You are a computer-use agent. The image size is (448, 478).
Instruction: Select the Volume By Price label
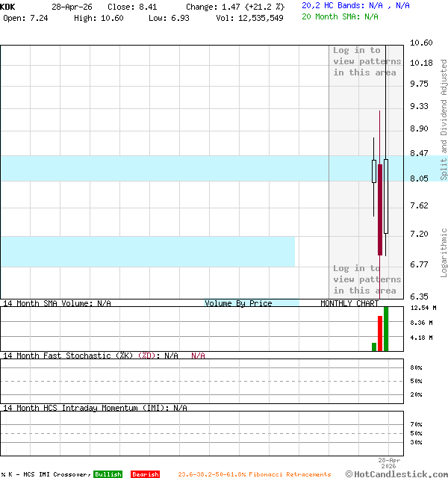click(x=238, y=303)
